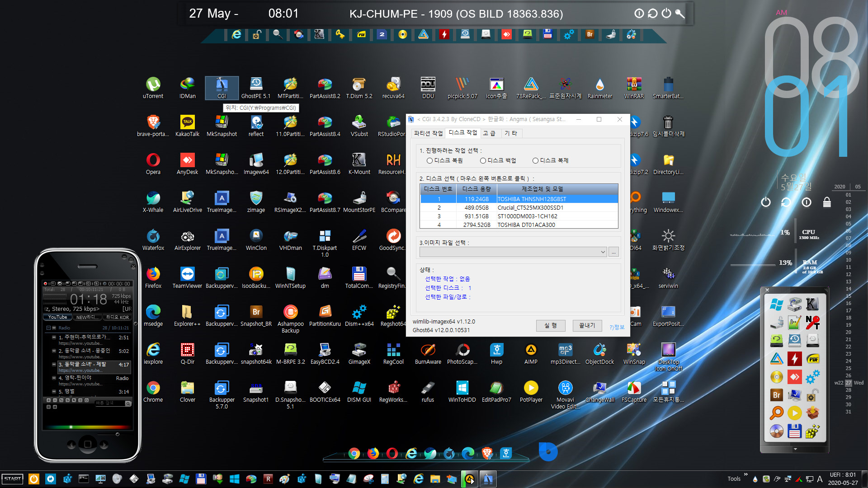Click the power icon beside the top title text
Image resolution: width=868 pixels, height=488 pixels.
click(x=666, y=14)
